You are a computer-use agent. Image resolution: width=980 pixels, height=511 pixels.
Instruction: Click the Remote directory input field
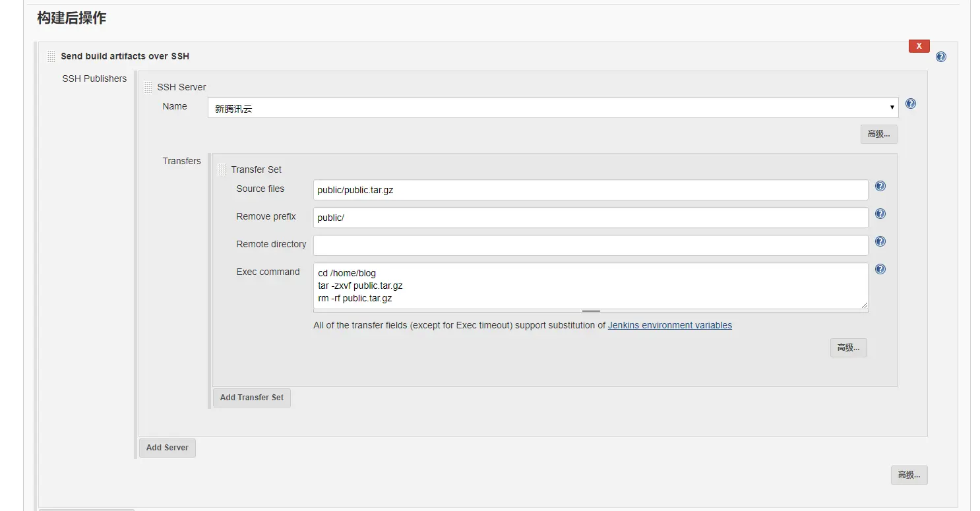tap(590, 245)
